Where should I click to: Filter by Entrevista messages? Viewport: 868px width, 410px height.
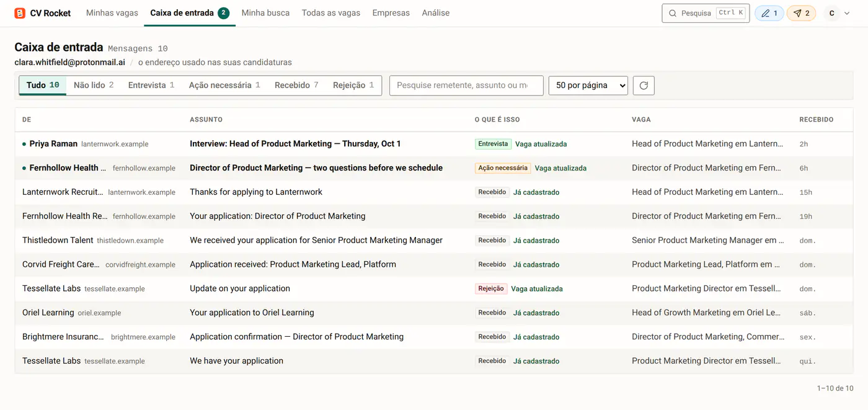point(151,85)
